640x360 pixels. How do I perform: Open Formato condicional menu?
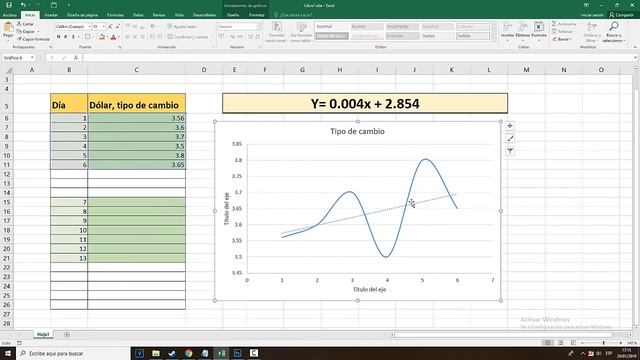[x=277, y=32]
